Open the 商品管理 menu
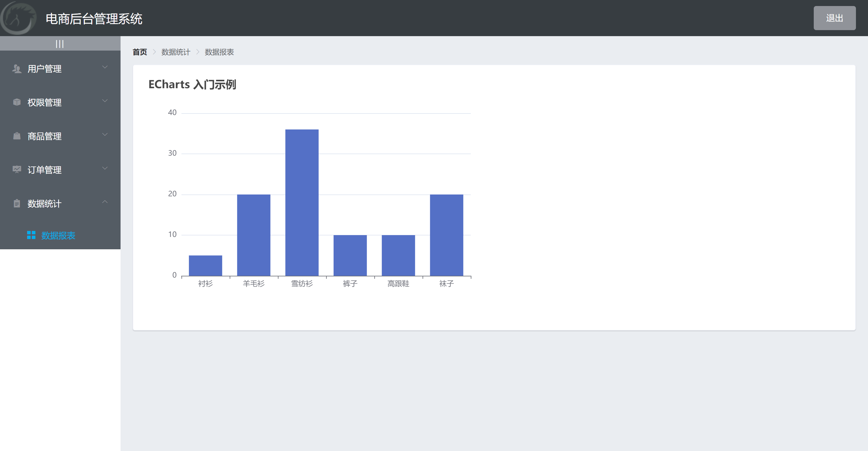 coord(60,136)
